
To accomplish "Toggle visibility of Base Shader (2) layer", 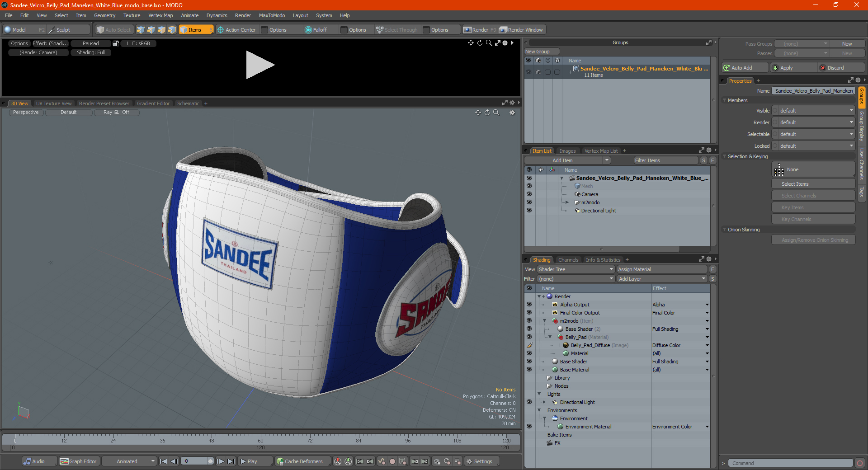I will (x=529, y=329).
